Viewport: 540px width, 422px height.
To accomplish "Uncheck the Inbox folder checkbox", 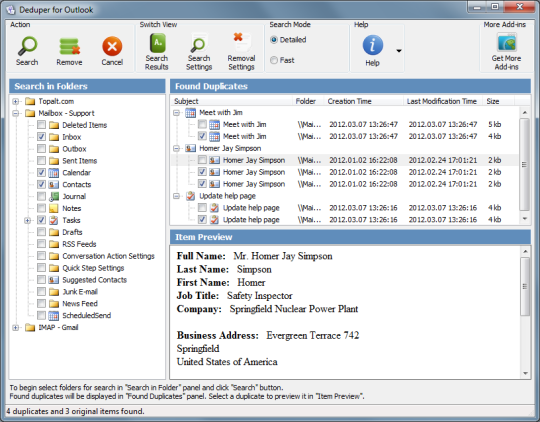I will pos(41,137).
